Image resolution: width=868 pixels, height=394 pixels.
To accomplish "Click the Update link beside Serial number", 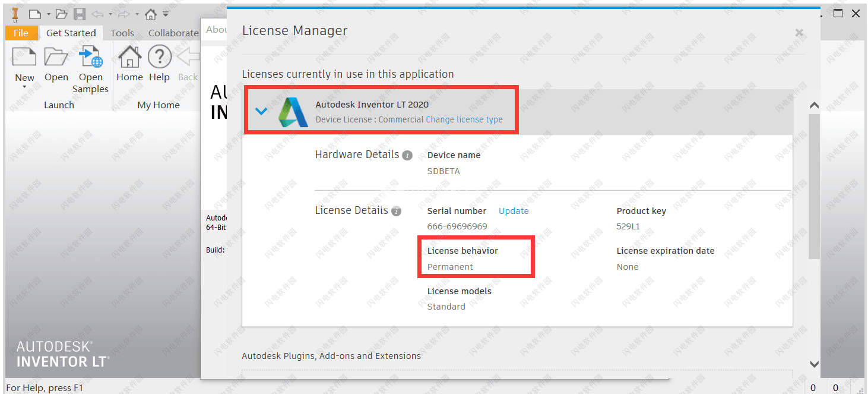I will point(514,211).
